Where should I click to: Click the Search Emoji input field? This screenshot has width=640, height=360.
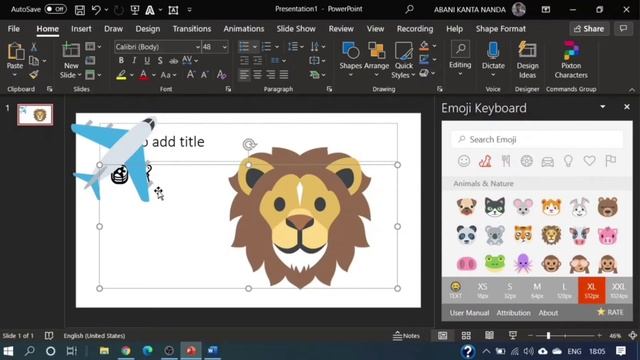[537, 140]
